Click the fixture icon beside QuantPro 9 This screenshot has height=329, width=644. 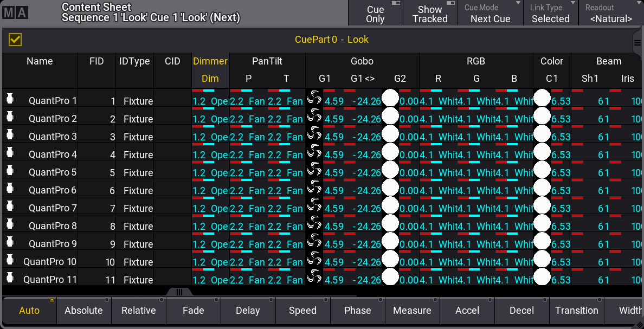point(10,241)
